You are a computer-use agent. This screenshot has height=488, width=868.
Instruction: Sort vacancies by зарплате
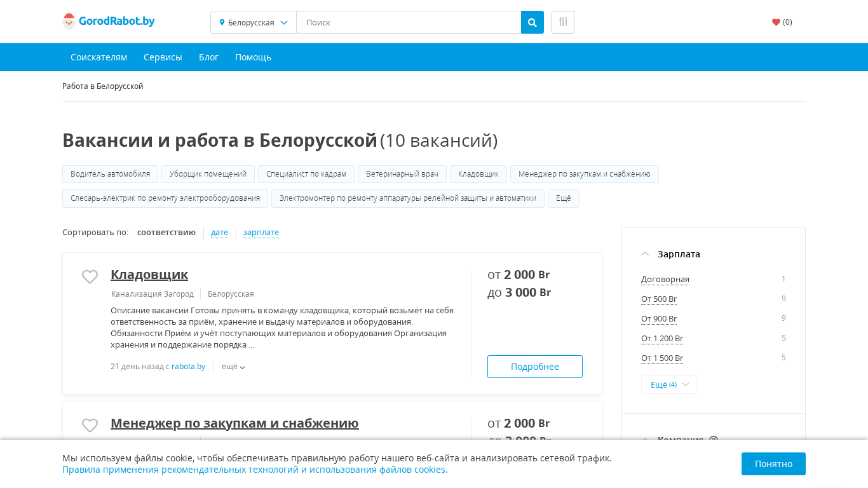[x=261, y=233]
